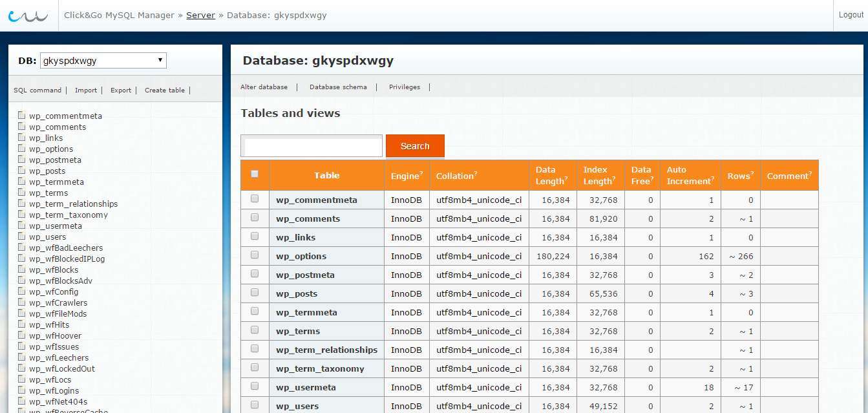Click the table icon beside wp_wfLeechers in sidebar

pos(22,357)
